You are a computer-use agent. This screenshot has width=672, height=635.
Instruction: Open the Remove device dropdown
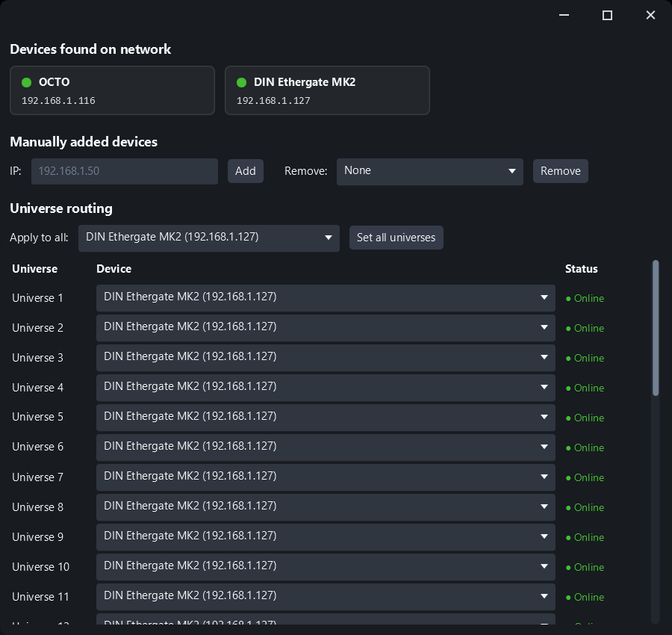pos(430,172)
